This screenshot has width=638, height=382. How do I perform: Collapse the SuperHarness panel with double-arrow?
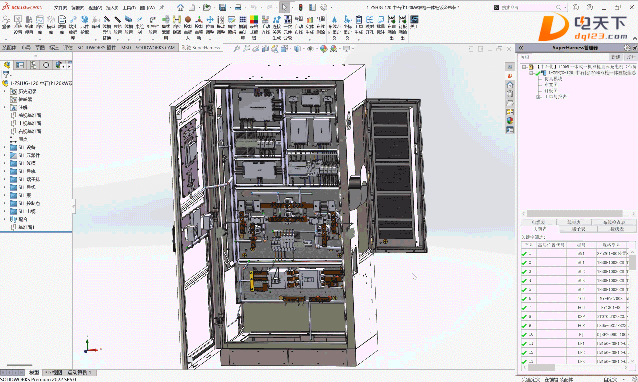(521, 48)
